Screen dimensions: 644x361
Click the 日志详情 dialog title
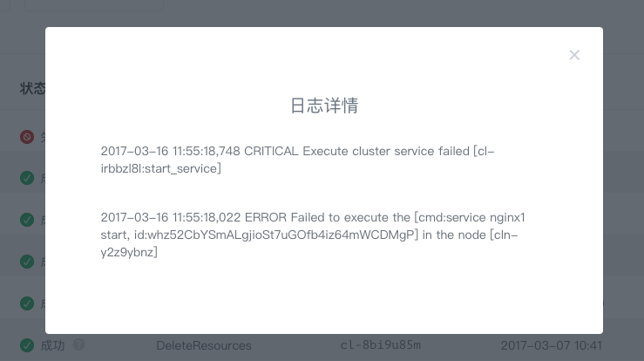[324, 106]
